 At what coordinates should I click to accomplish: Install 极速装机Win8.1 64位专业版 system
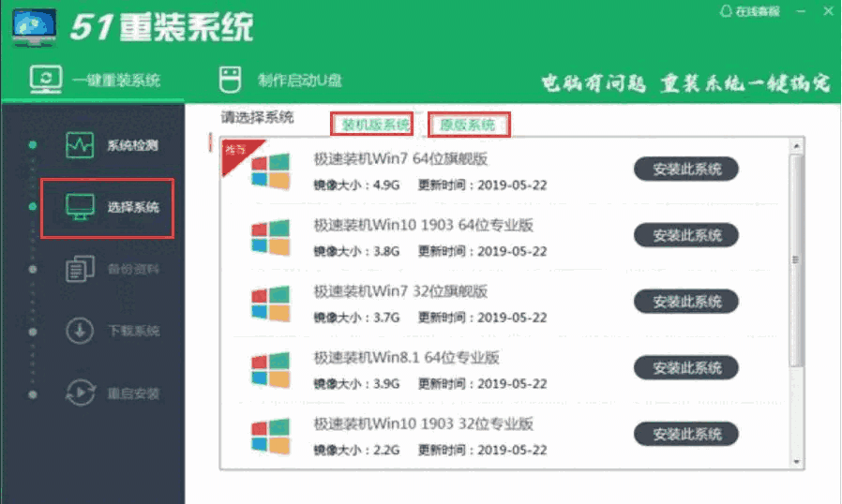pyautogui.click(x=685, y=368)
